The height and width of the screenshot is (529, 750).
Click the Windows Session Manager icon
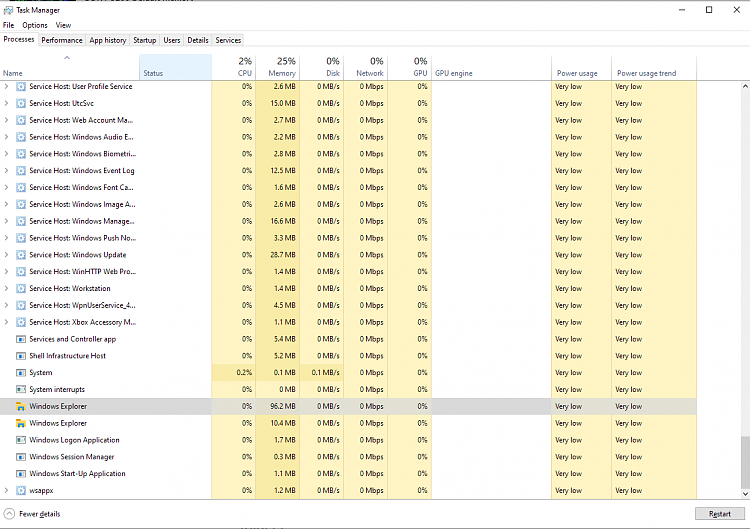click(x=21, y=457)
